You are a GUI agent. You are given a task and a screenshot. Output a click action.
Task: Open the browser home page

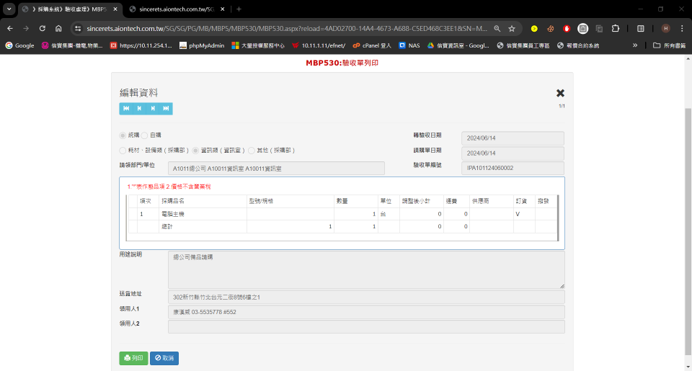58,28
